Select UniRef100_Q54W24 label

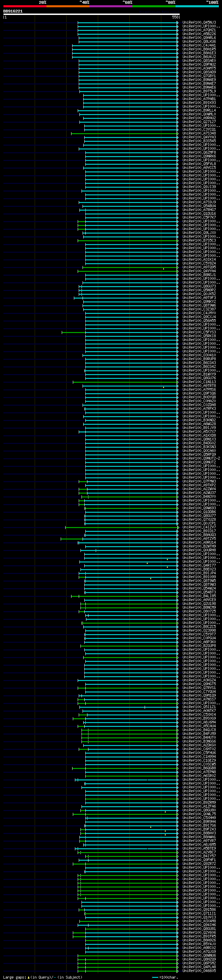coord(199,588)
